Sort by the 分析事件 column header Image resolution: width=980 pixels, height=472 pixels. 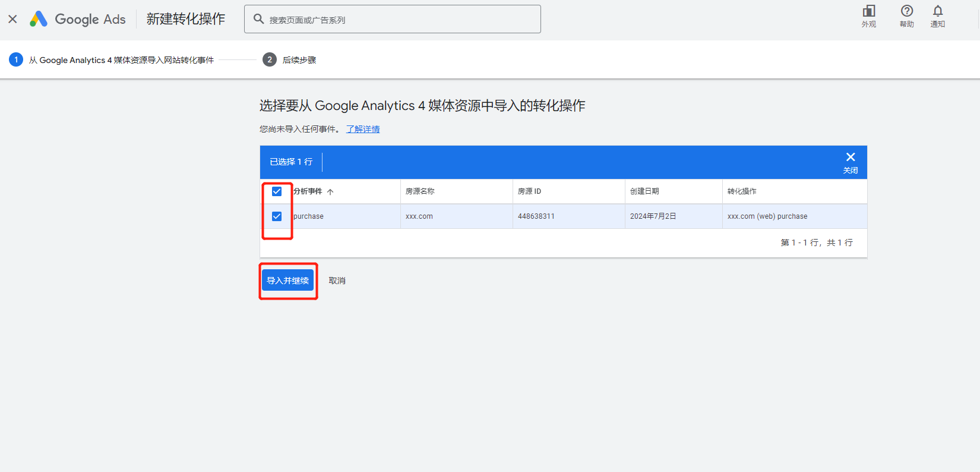308,191
